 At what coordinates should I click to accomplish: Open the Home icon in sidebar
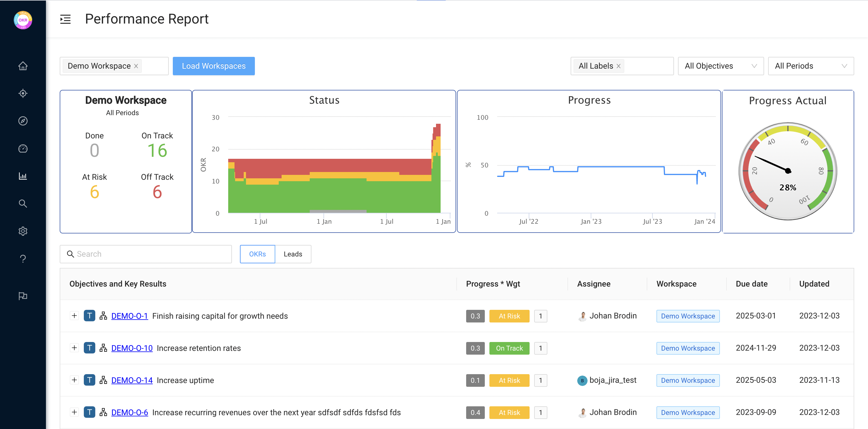[x=23, y=66]
